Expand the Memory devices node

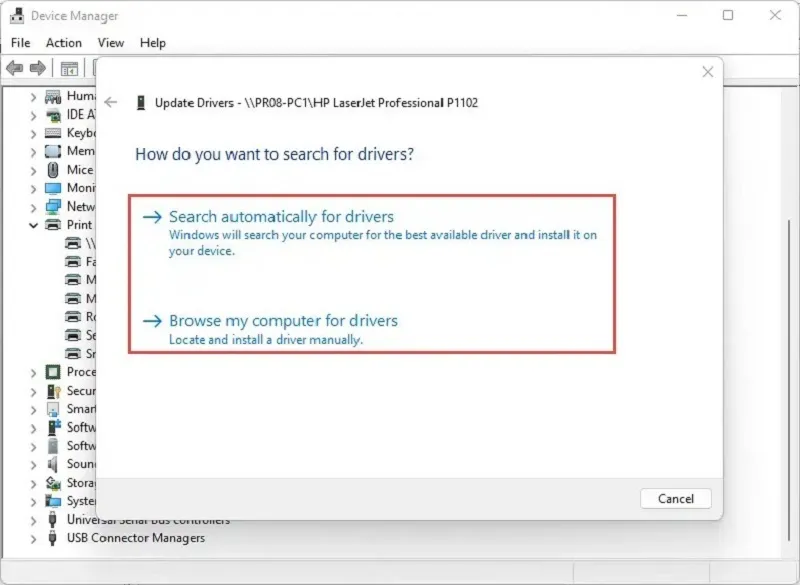click(33, 152)
